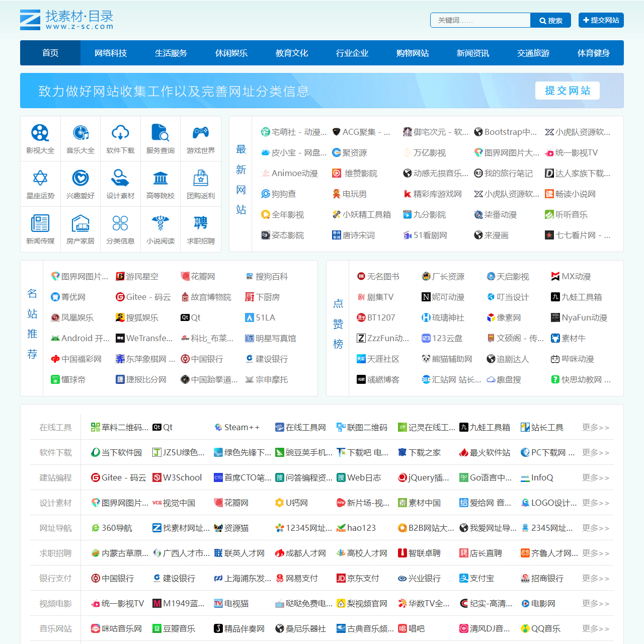Open the 京东支付 link
644x644 pixels.
(x=358, y=578)
